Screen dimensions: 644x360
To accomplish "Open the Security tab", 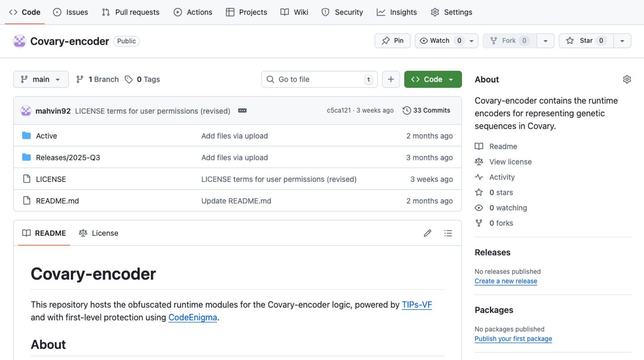I will click(342, 12).
